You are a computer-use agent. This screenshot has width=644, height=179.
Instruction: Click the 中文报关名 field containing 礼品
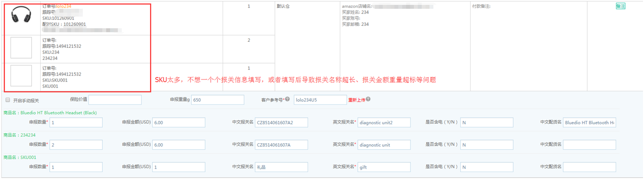[281, 167]
